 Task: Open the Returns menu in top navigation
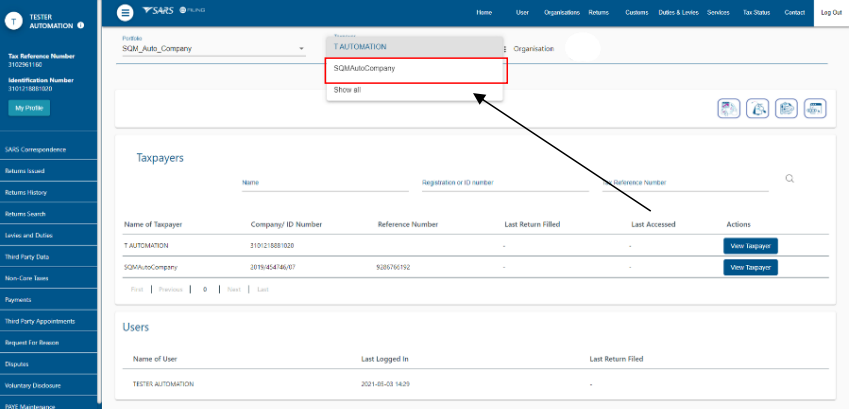point(598,12)
